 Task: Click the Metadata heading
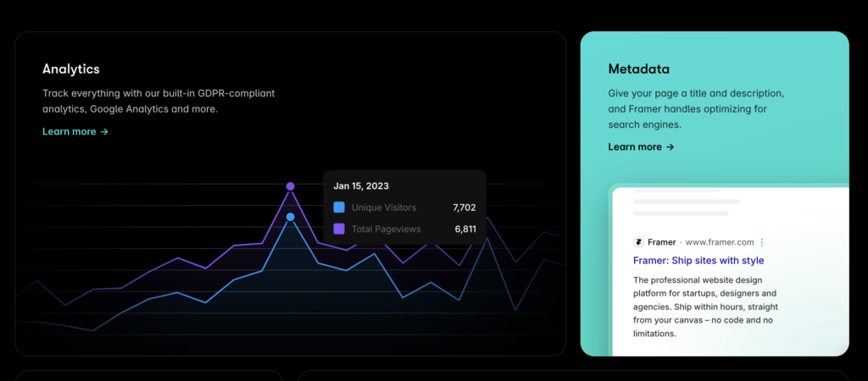point(639,69)
